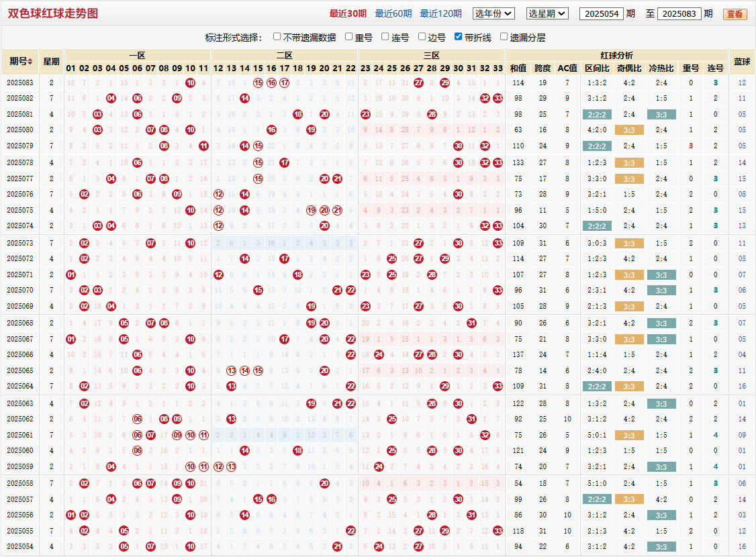Click the 冷热比 column header

pyautogui.click(x=661, y=68)
